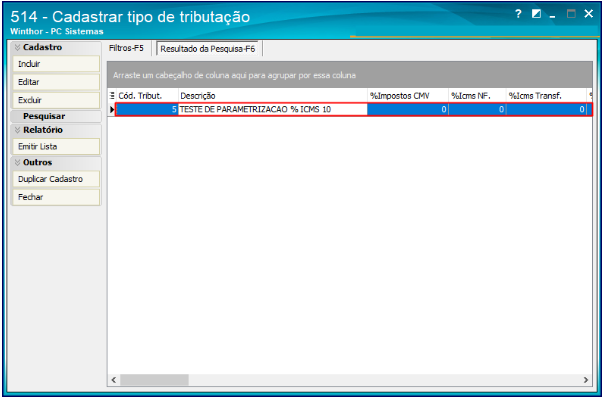Image resolution: width=604 pixels, height=398 pixels.
Task: Click the scroll right arrow
Action: (x=586, y=380)
